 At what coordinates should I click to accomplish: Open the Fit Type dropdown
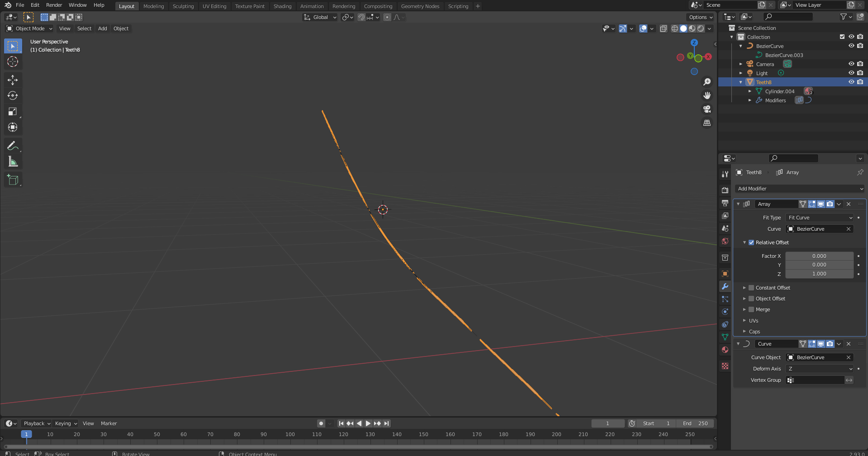819,218
